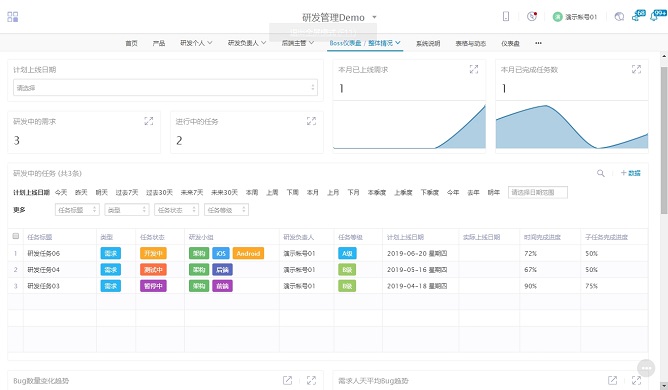Open the more tabs ellipsis menu
Image resolution: width=668 pixels, height=390 pixels.
538,43
